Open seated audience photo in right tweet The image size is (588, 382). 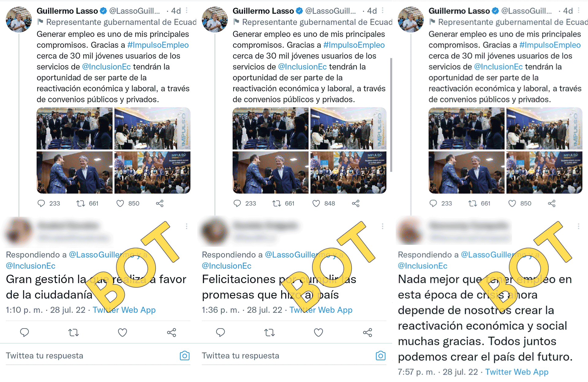(x=544, y=172)
